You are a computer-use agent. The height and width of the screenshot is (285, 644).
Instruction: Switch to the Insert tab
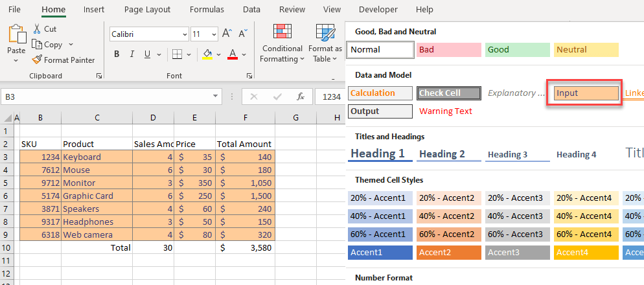click(x=94, y=10)
